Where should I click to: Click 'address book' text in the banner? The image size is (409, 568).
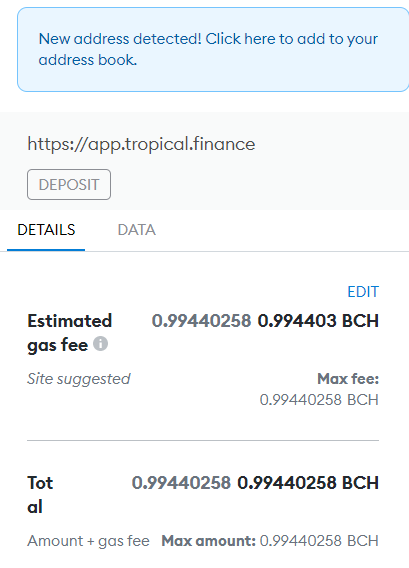coord(87,60)
